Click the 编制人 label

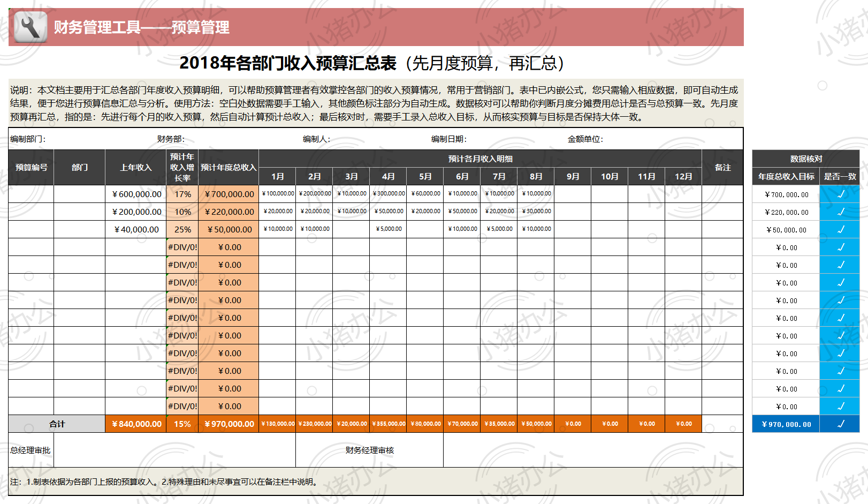click(316, 139)
